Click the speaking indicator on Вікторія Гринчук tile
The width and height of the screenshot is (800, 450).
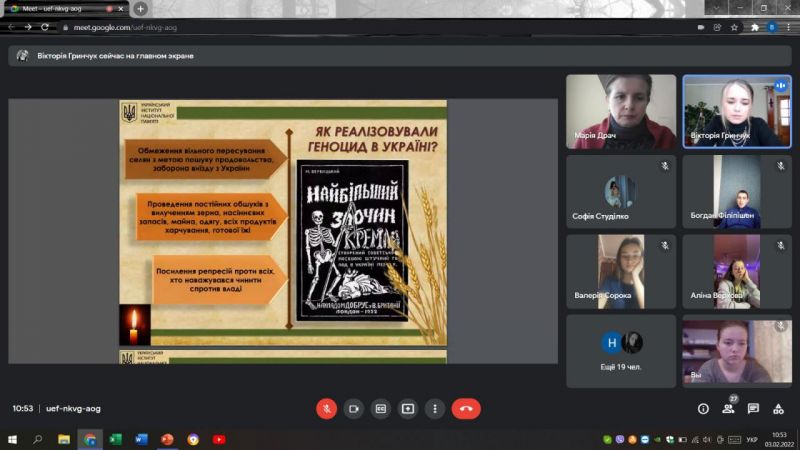coord(781,86)
